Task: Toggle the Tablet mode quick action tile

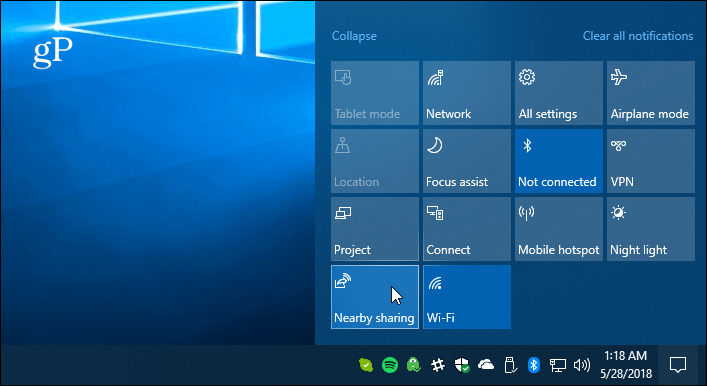Action: (x=375, y=93)
